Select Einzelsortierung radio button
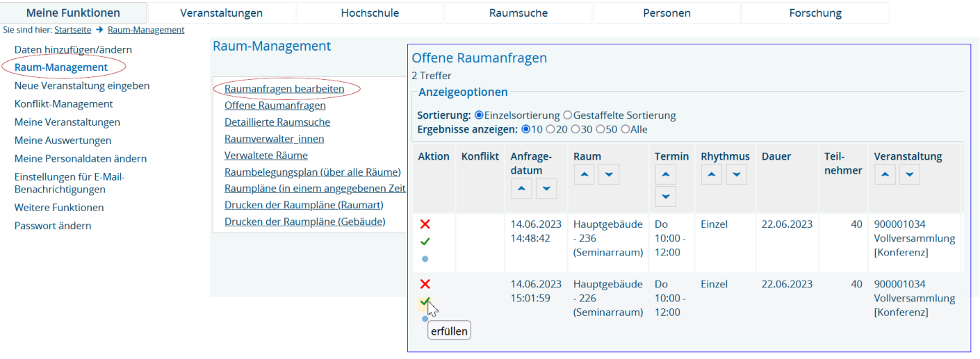Image resolution: width=980 pixels, height=359 pixels. [479, 115]
